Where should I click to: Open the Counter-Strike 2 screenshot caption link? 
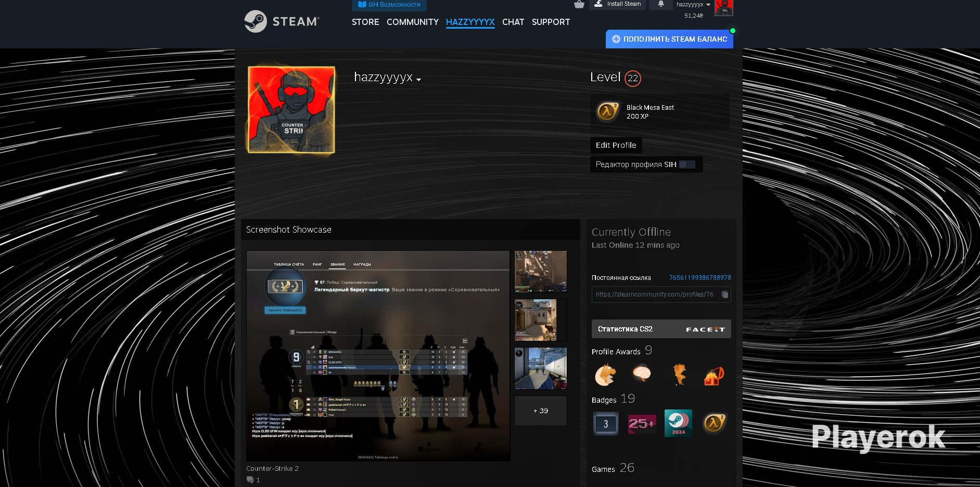pos(272,468)
